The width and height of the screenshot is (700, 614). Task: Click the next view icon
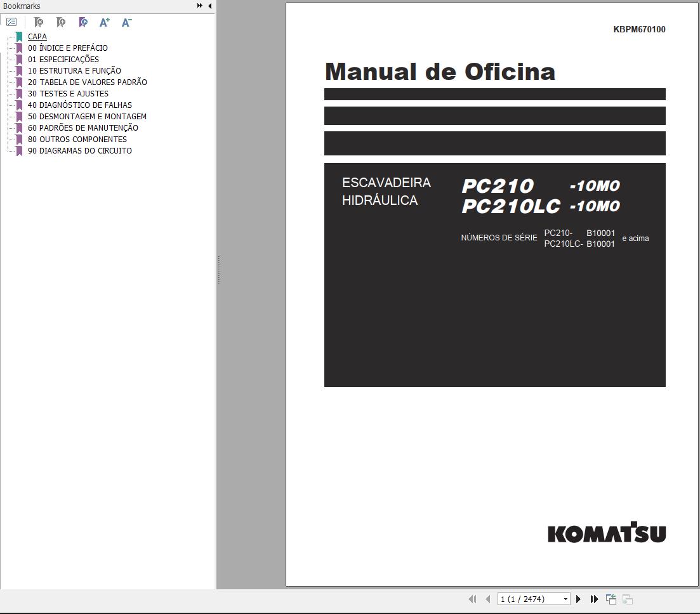(628, 599)
